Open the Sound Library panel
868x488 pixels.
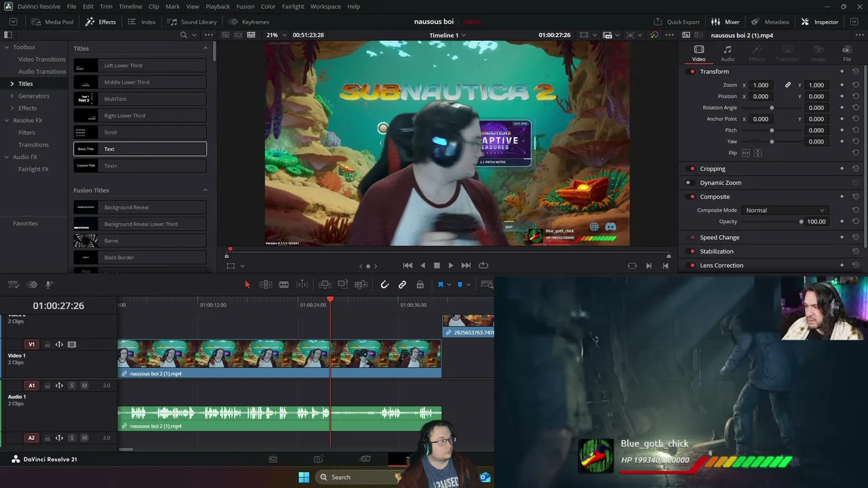pyautogui.click(x=192, y=22)
